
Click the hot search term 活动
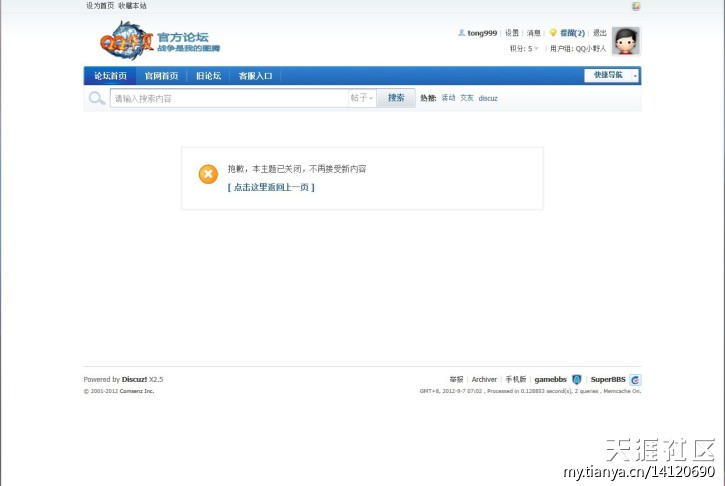tap(448, 98)
